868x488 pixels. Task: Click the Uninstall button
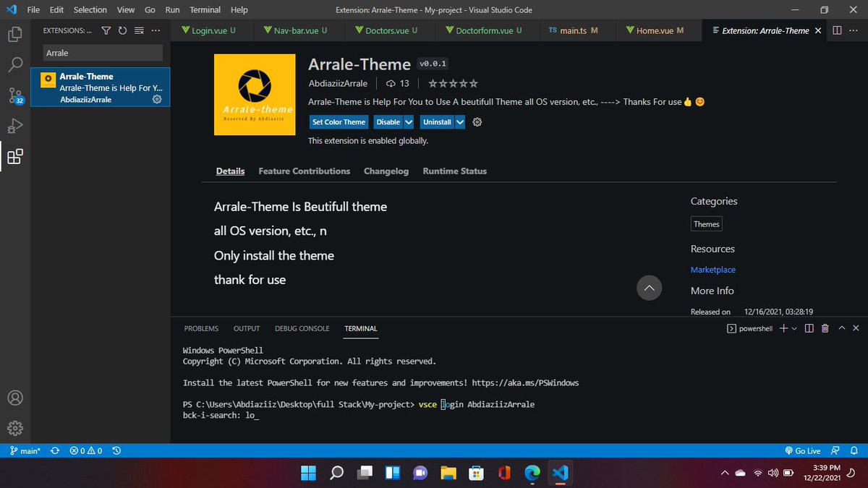(x=437, y=122)
